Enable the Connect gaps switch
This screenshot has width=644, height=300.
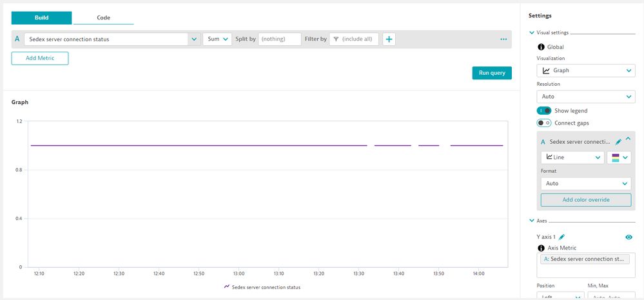tap(544, 123)
